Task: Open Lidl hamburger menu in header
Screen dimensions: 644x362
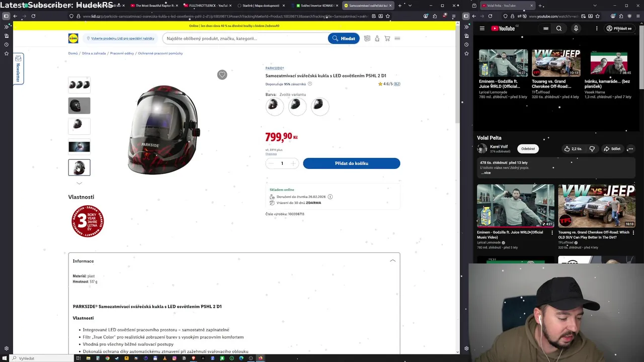Action: point(397,38)
